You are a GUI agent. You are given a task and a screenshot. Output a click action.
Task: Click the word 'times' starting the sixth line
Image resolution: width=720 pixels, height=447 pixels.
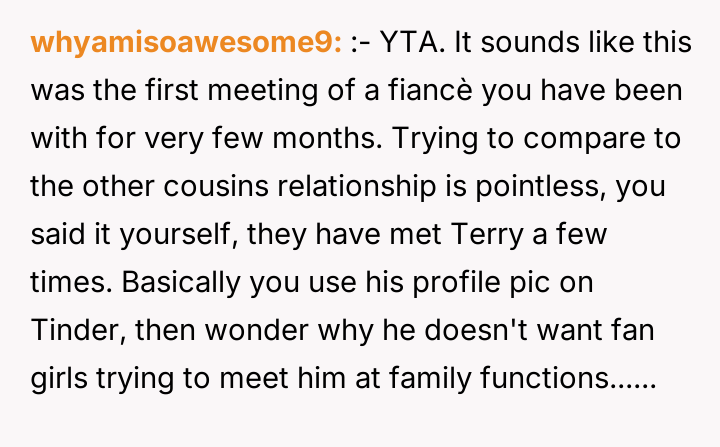coord(60,282)
